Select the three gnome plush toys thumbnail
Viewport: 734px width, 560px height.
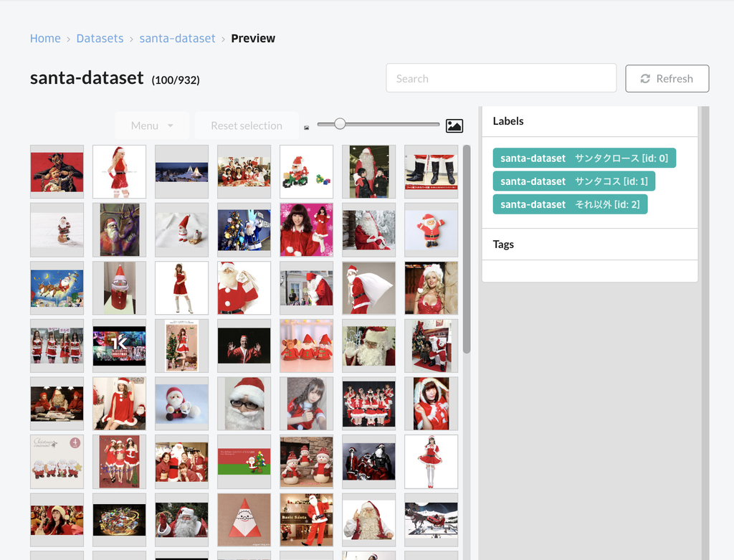[307, 346]
